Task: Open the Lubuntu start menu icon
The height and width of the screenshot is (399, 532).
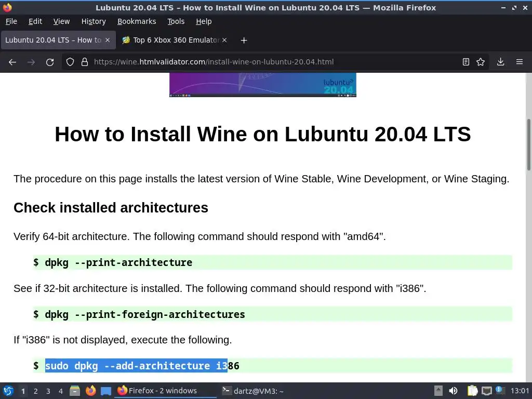Action: tap(8, 391)
